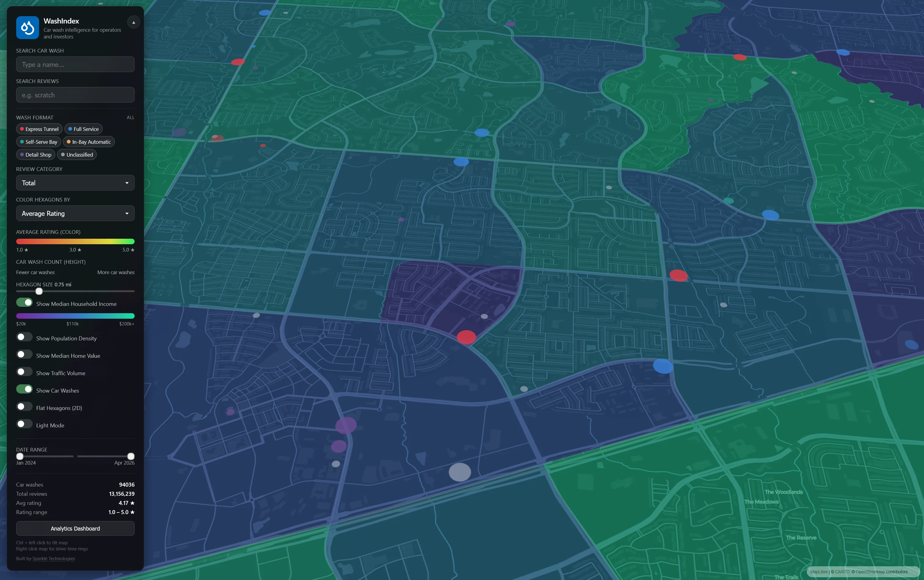The width and height of the screenshot is (924, 580).
Task: Toggle the Full Service format chip
Action: coord(83,129)
